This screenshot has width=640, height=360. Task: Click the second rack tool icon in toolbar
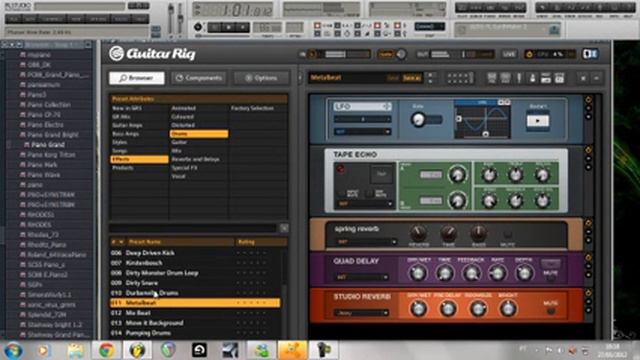click(x=505, y=78)
